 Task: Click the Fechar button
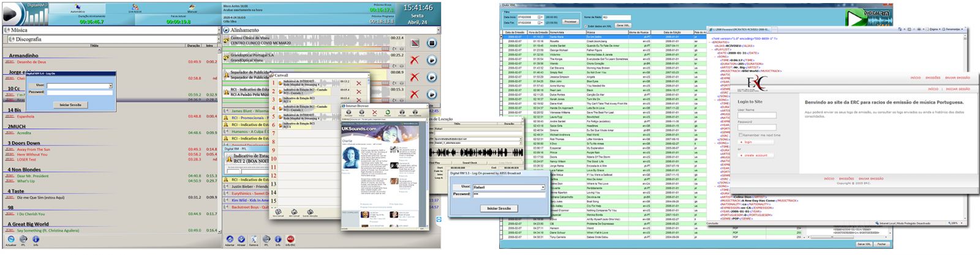[881, 244]
